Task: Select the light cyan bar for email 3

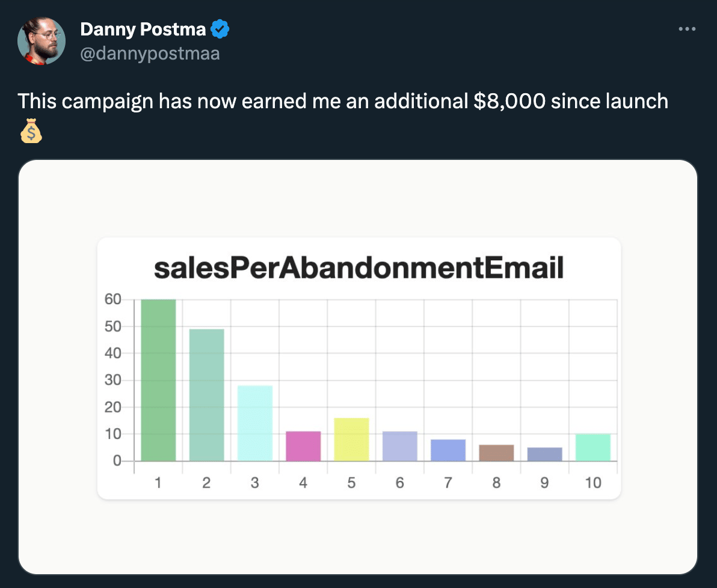Action: click(255, 423)
